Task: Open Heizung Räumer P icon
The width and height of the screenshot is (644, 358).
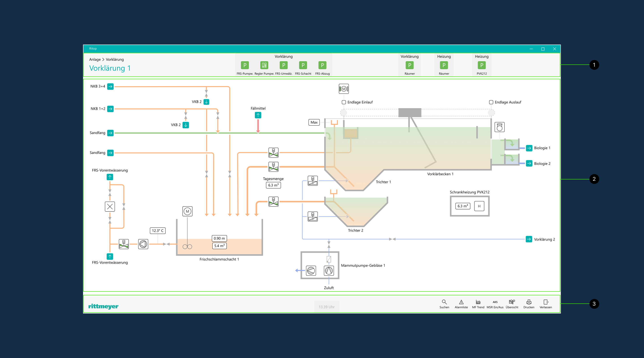Action: coord(444,65)
